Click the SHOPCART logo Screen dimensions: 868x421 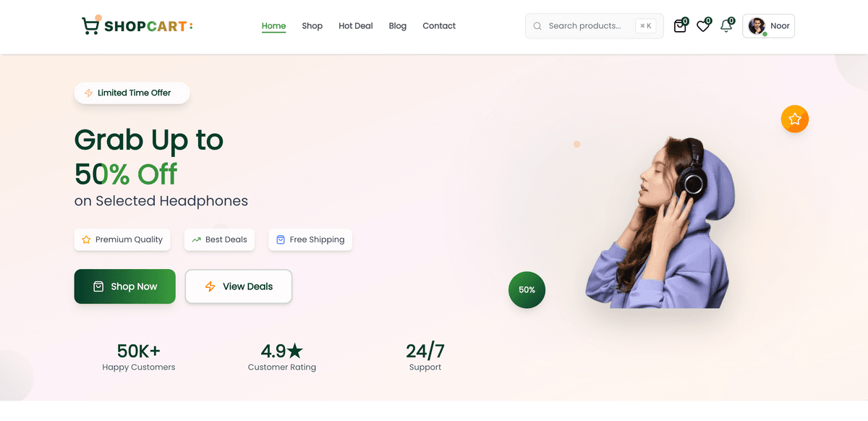pyautogui.click(x=137, y=25)
